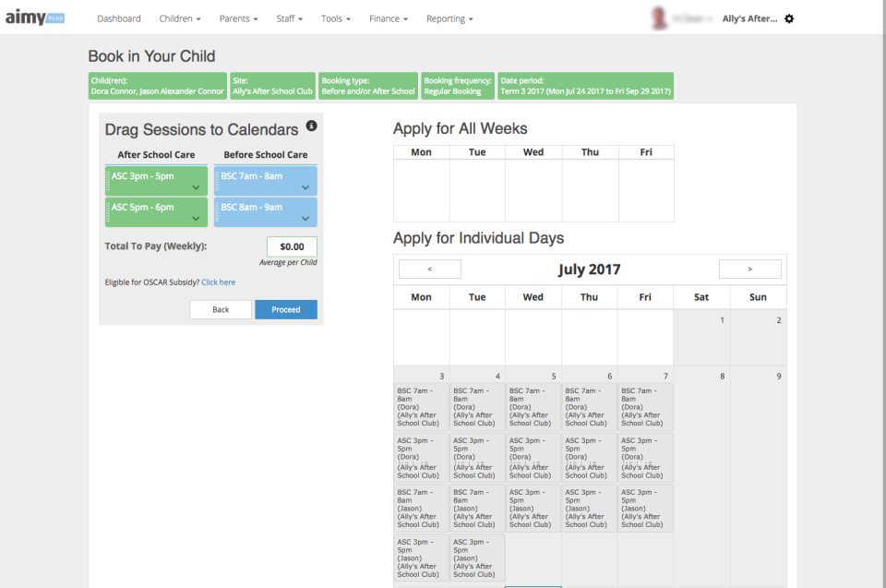Click the $0.00 weekly total field

pyautogui.click(x=292, y=246)
